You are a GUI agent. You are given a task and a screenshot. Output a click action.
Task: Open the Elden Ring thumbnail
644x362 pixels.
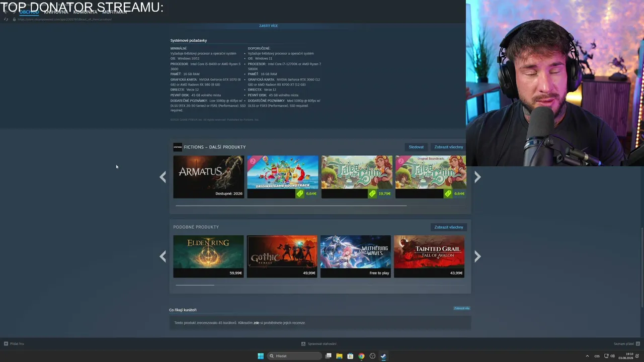click(x=208, y=256)
